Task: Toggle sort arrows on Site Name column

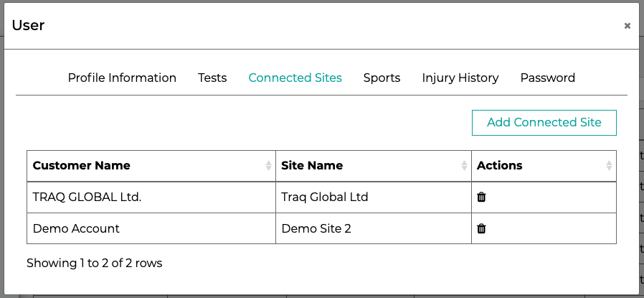Action: tap(464, 166)
